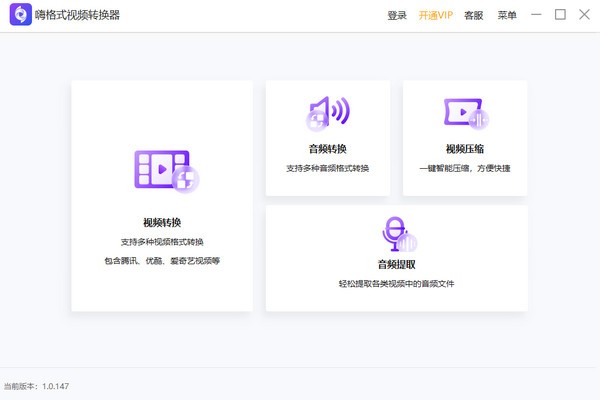Viewport: 600px width, 400px height.
Task: Click 轻松提取各类视频中的音频文件 description text
Action: click(x=397, y=284)
